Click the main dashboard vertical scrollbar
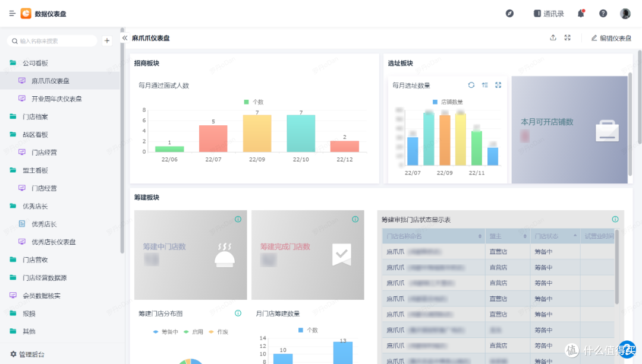Viewport: 642px width, 364px height. pos(640,97)
